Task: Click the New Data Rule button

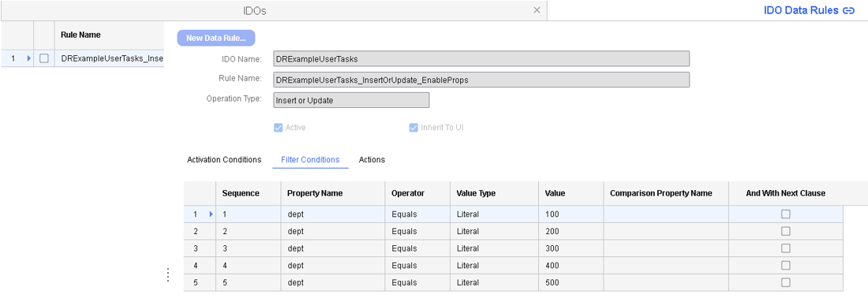Action: click(216, 38)
